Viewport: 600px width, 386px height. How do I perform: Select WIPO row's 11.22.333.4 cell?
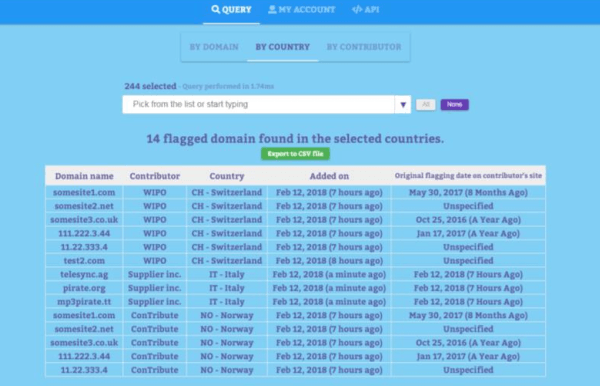(x=84, y=247)
